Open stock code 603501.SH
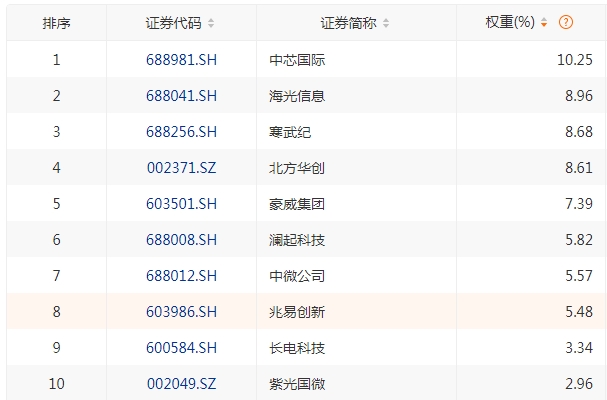 (181, 204)
